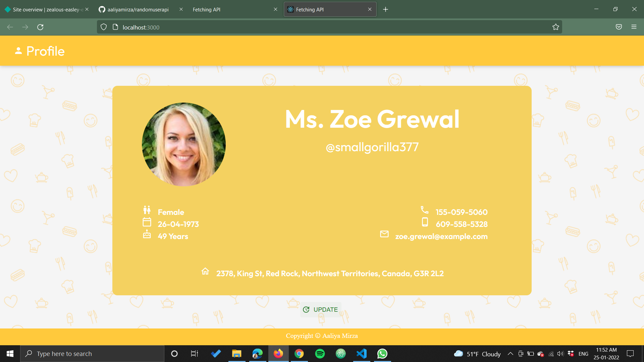
Task: Bookmark this page with the star icon
Action: (556, 27)
